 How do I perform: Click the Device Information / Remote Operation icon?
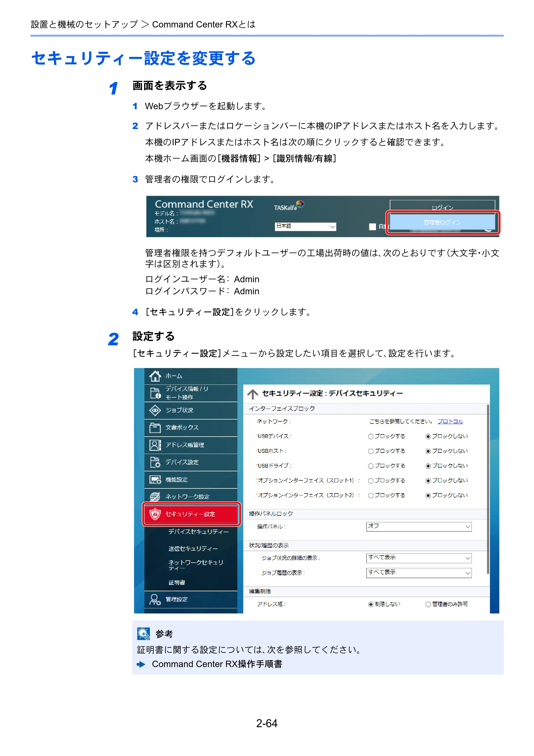pyautogui.click(x=155, y=393)
